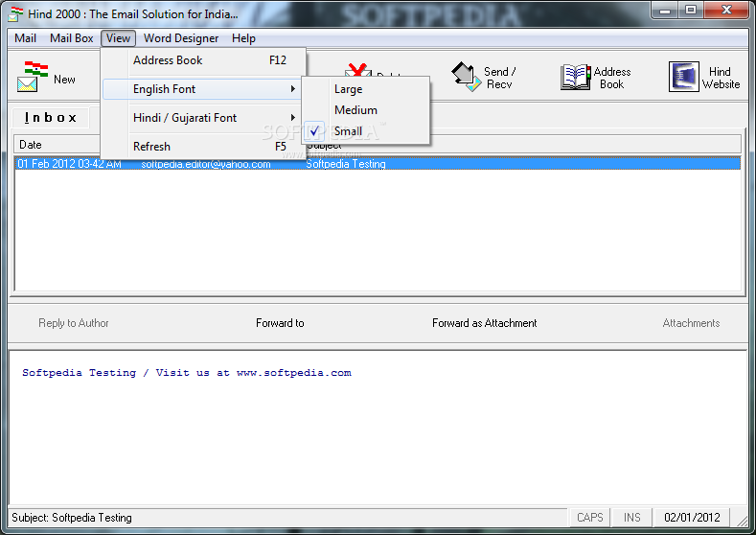Choose Large English font size
The width and height of the screenshot is (756, 535).
[x=365, y=89]
